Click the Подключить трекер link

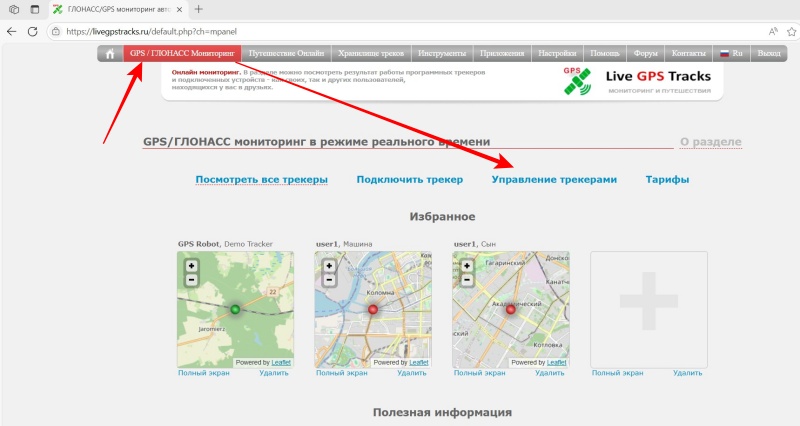click(x=409, y=180)
